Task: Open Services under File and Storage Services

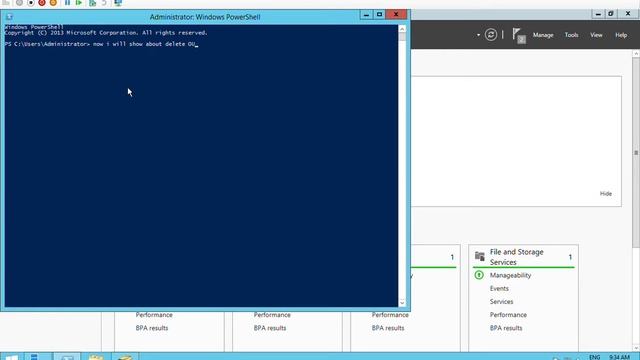Action: 501,302
